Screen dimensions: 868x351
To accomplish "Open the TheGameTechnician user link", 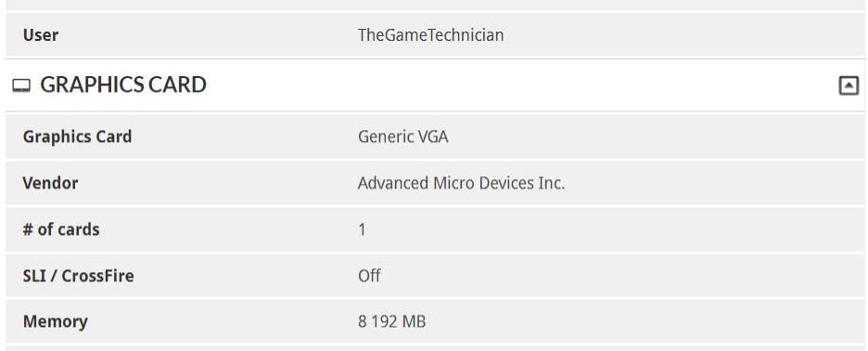I will (x=430, y=35).
